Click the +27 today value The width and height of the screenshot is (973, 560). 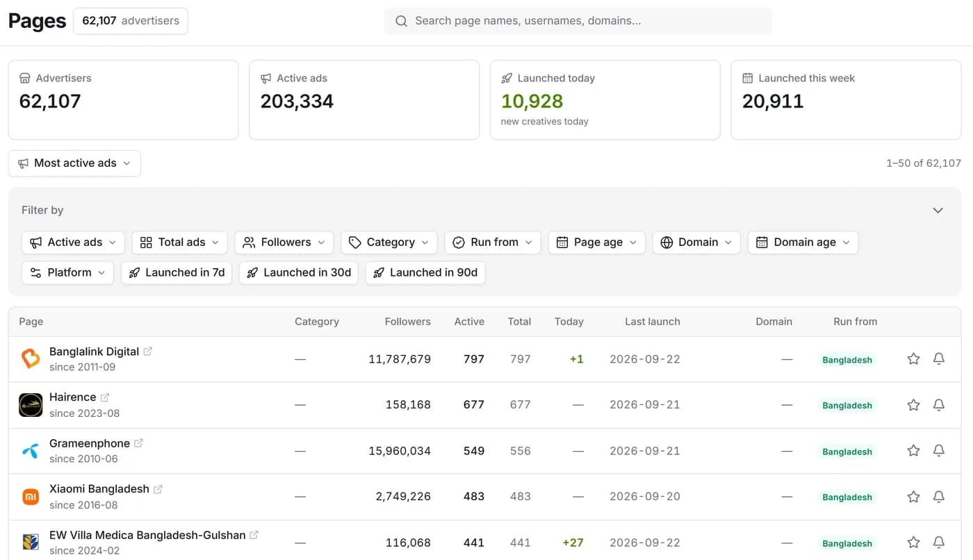click(573, 543)
